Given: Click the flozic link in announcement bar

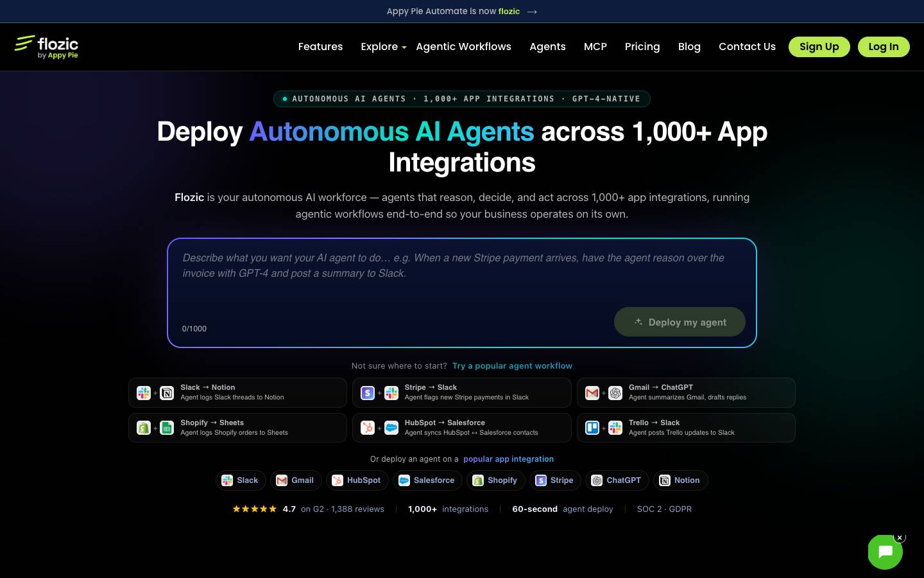Looking at the screenshot, I should click(509, 12).
